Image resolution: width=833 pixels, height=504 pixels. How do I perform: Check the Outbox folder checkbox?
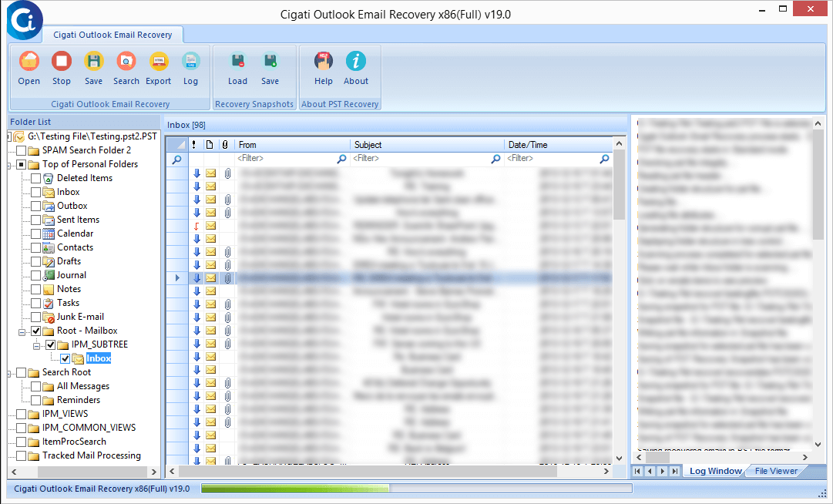tap(36, 206)
